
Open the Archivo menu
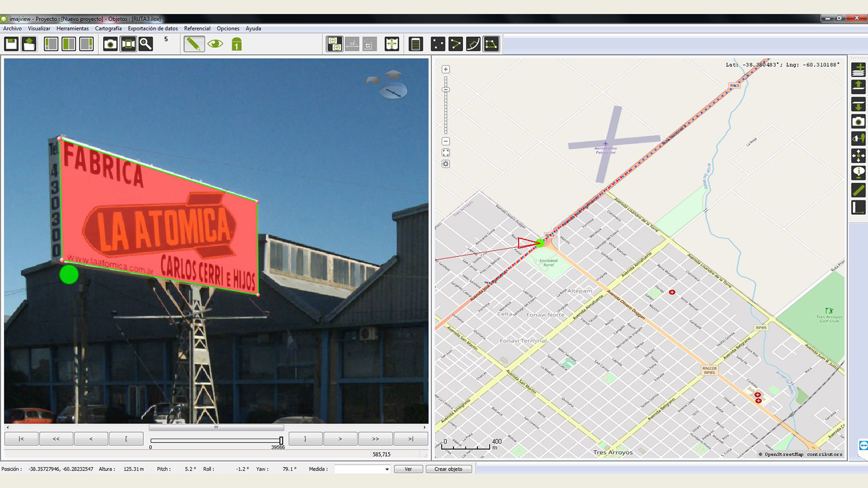(12, 28)
